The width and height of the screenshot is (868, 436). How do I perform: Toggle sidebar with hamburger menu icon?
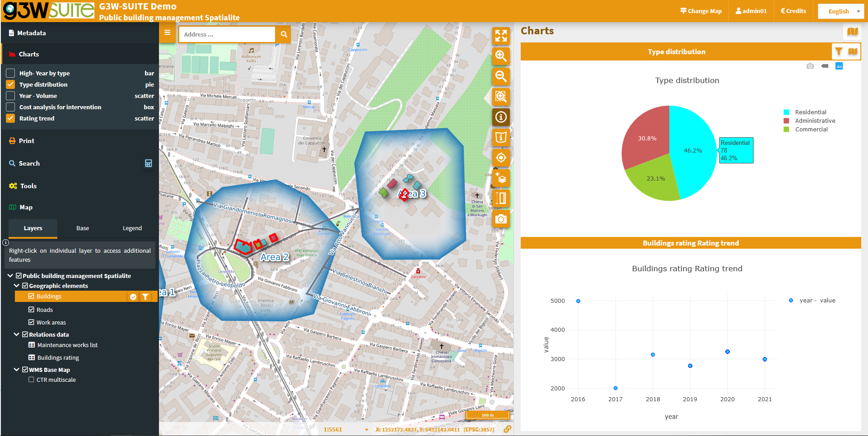pos(167,32)
